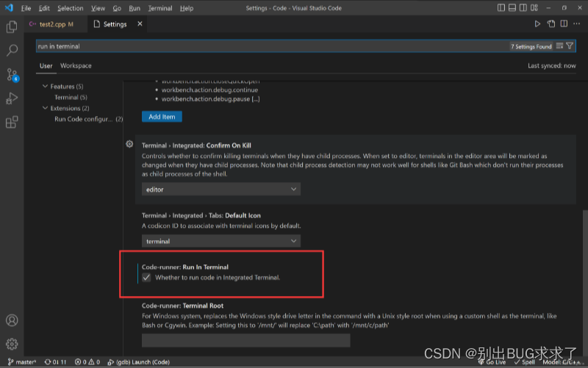Open the Search view in activity bar
The width and height of the screenshot is (588, 368).
tap(12, 50)
